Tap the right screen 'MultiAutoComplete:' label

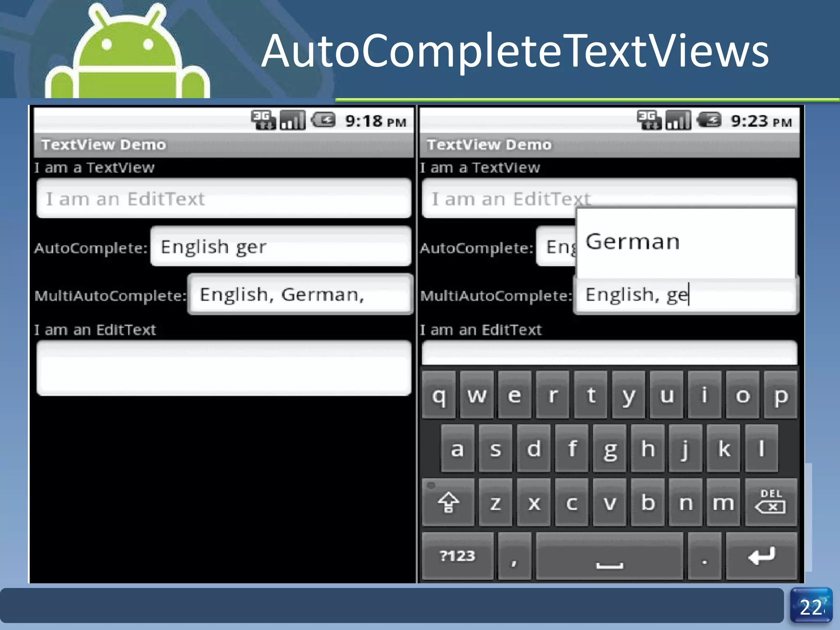(x=496, y=296)
